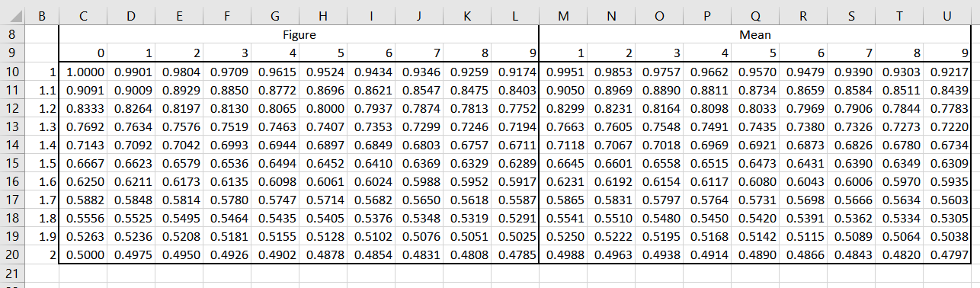Select the merged 'Mean' header cell

[x=754, y=35]
